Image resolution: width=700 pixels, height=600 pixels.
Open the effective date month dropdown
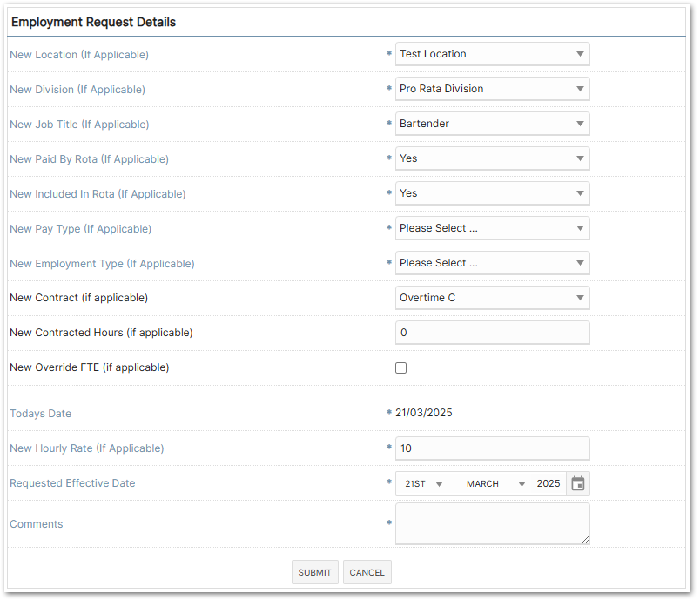(x=495, y=483)
